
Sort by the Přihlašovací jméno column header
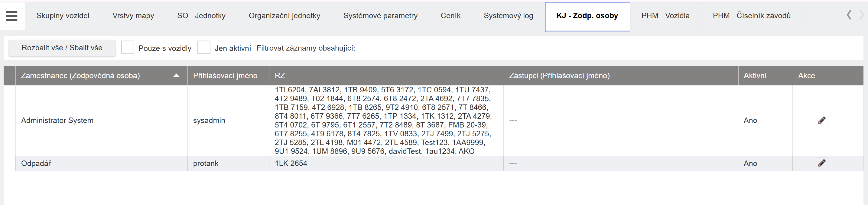(x=225, y=76)
